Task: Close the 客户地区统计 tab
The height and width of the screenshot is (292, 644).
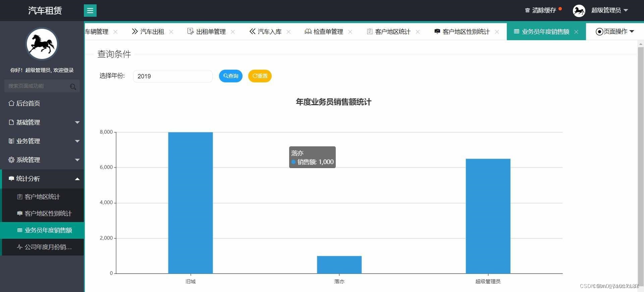Action: 418,32
